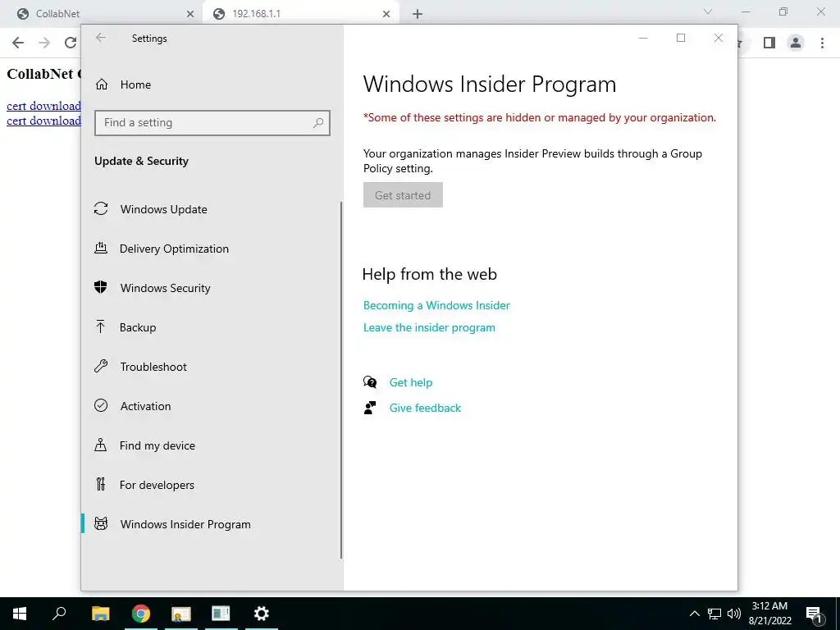Open Becoming a Windows Insider link

tap(436, 305)
